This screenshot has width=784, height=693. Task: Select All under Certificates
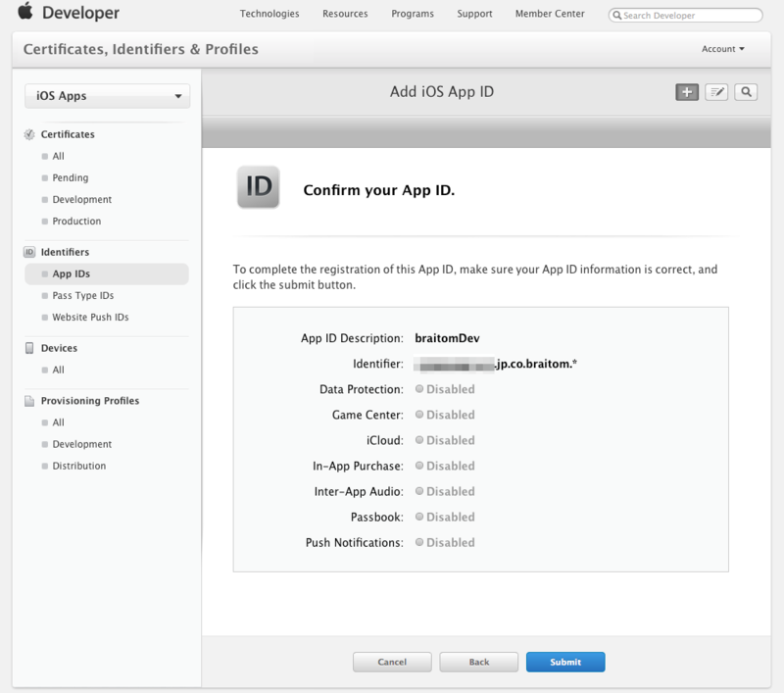coord(58,156)
